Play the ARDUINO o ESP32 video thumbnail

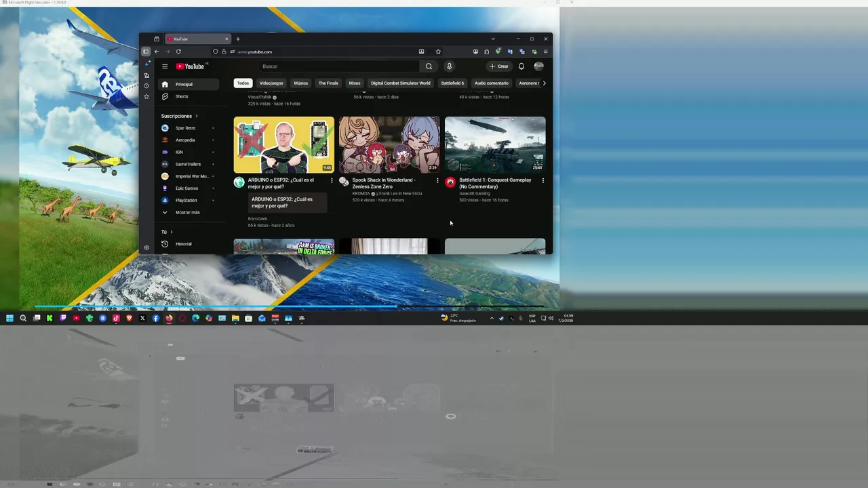point(284,145)
